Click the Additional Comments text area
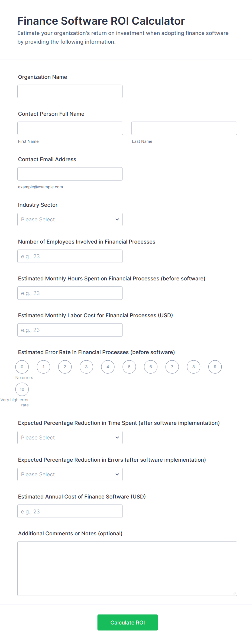The width and height of the screenshot is (252, 644). (127, 568)
